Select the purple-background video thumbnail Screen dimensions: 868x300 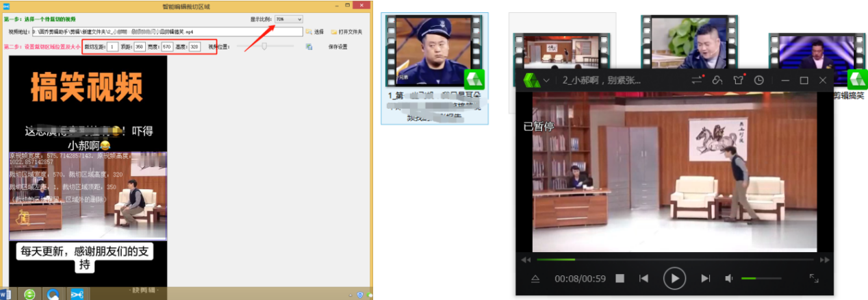(x=817, y=60)
